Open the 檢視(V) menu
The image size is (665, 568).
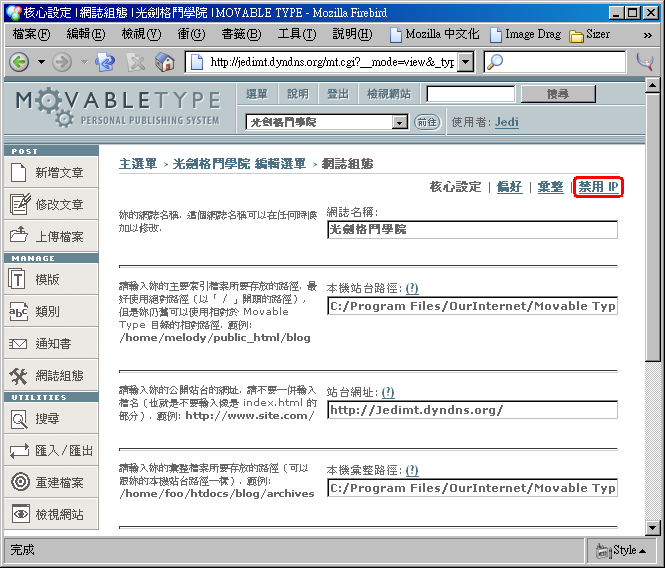tap(141, 34)
